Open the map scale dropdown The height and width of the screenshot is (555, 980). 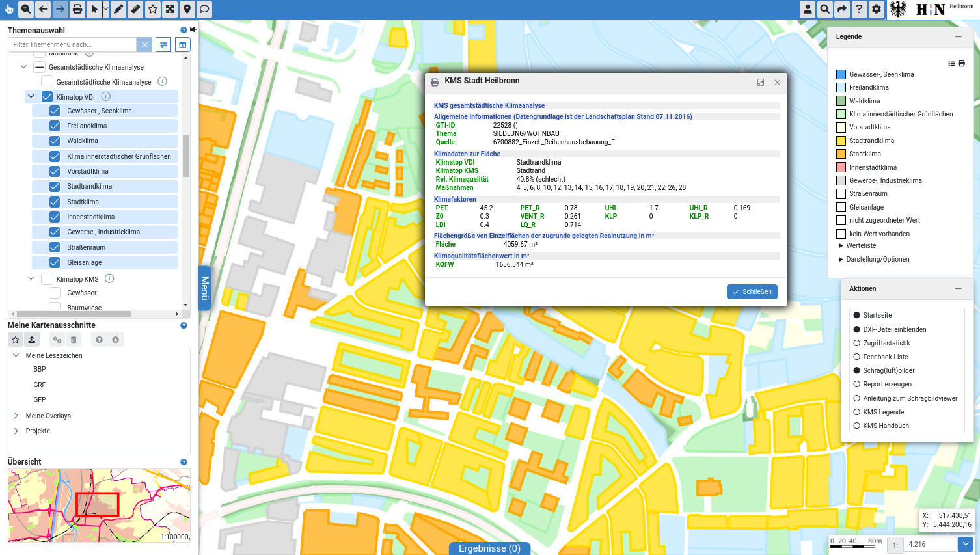(x=965, y=545)
